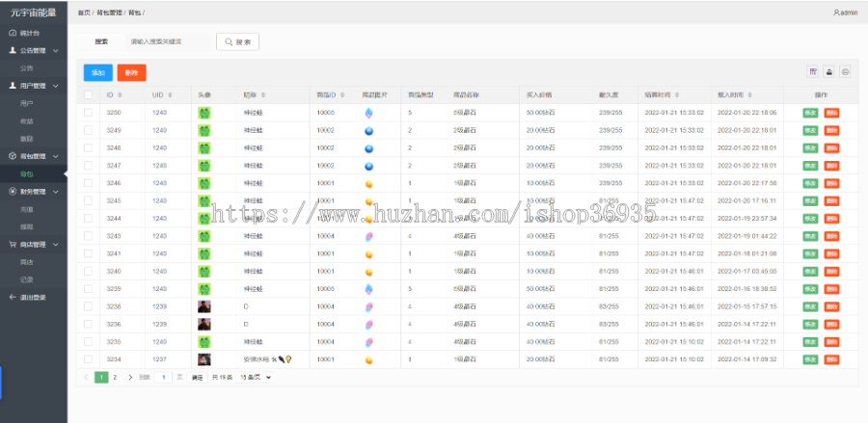Image resolution: width=868 pixels, height=423 pixels.
Task: Click the 搜索 search button
Action: [237, 41]
